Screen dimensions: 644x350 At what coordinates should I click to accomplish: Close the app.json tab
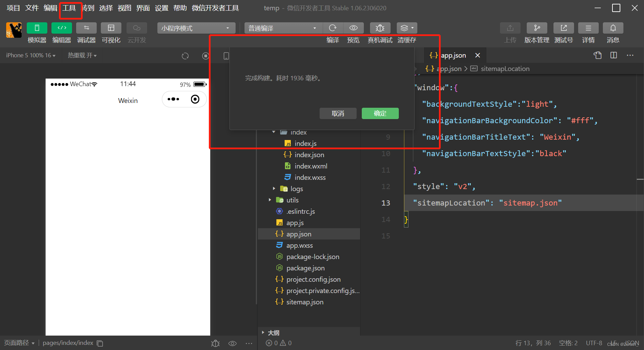click(478, 55)
